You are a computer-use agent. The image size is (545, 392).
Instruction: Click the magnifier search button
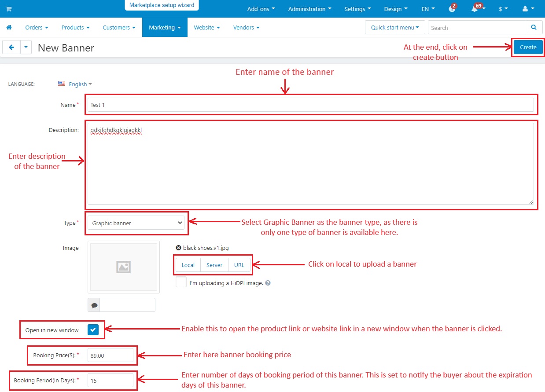click(x=534, y=27)
